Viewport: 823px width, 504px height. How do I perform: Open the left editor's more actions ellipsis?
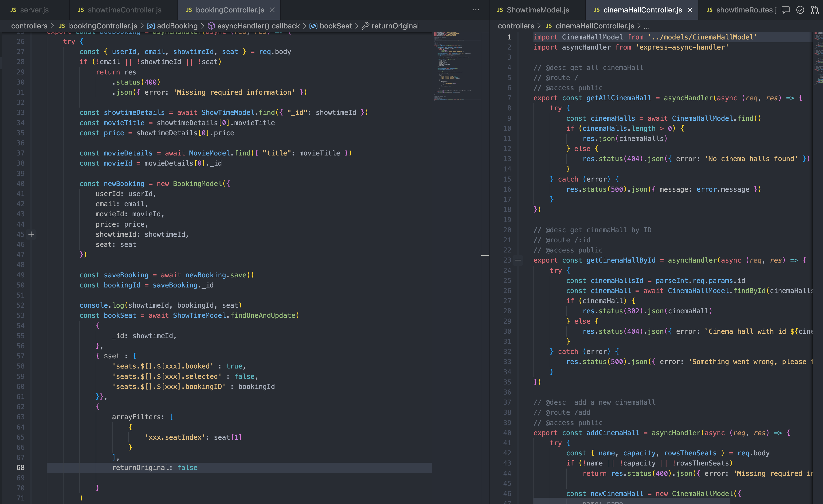[476, 10]
